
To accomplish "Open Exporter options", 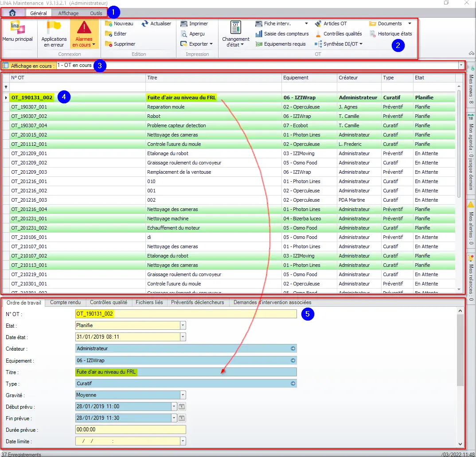I will [x=196, y=44].
